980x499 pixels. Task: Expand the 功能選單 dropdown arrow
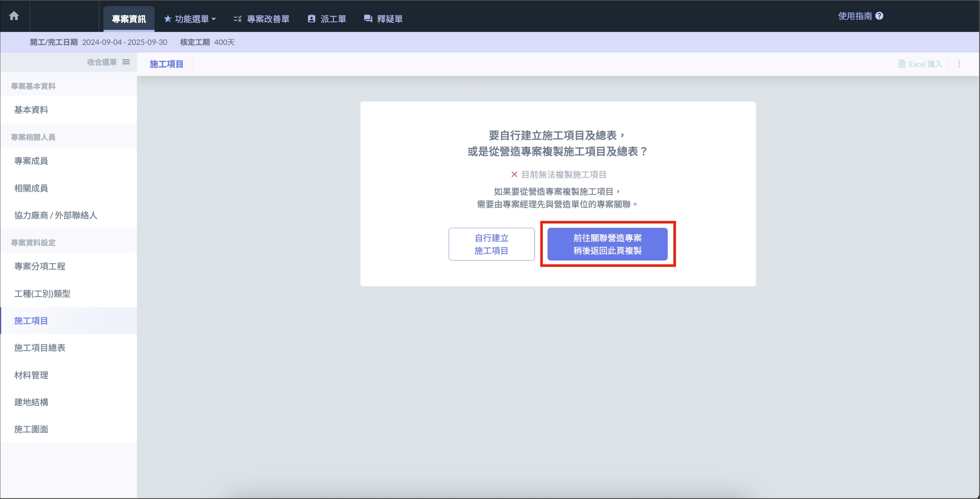click(x=214, y=19)
